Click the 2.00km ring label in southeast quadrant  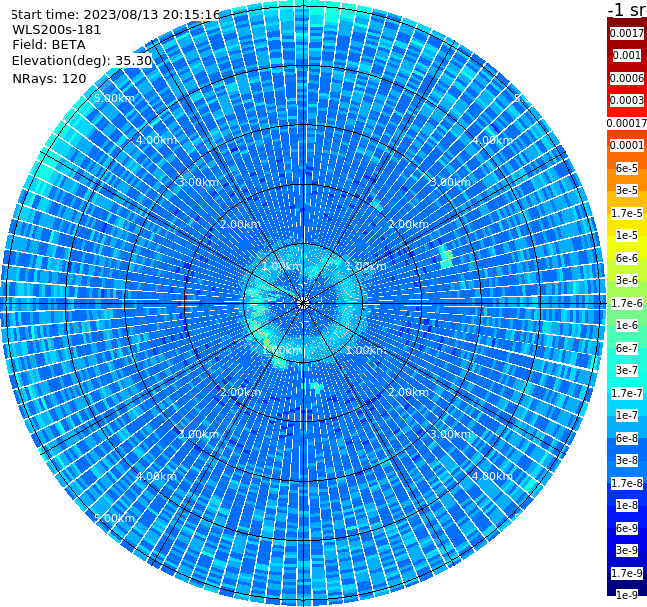tap(409, 392)
